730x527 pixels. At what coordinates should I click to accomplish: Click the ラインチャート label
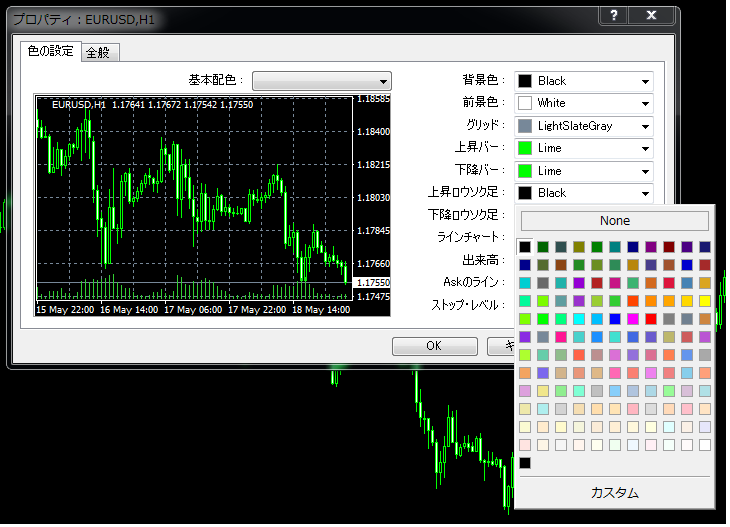[470, 237]
